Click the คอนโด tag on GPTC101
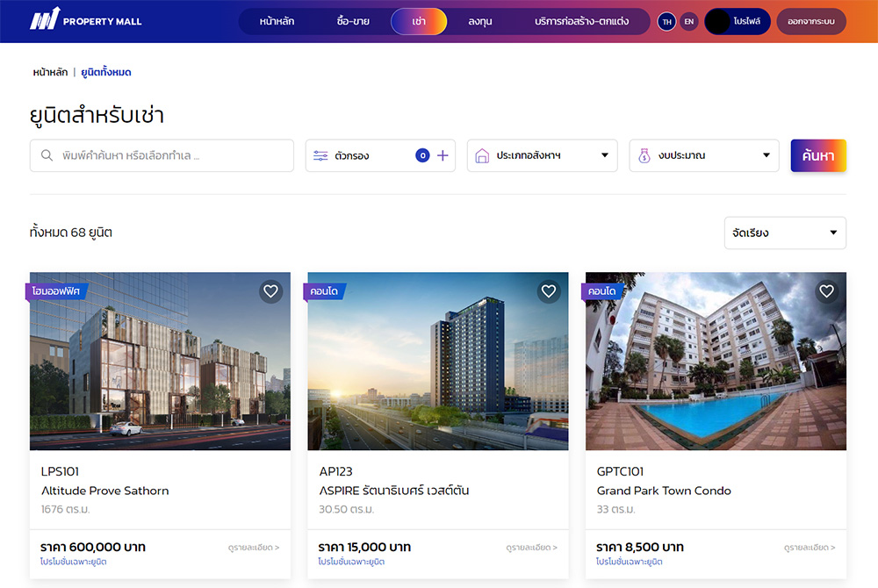 (602, 290)
